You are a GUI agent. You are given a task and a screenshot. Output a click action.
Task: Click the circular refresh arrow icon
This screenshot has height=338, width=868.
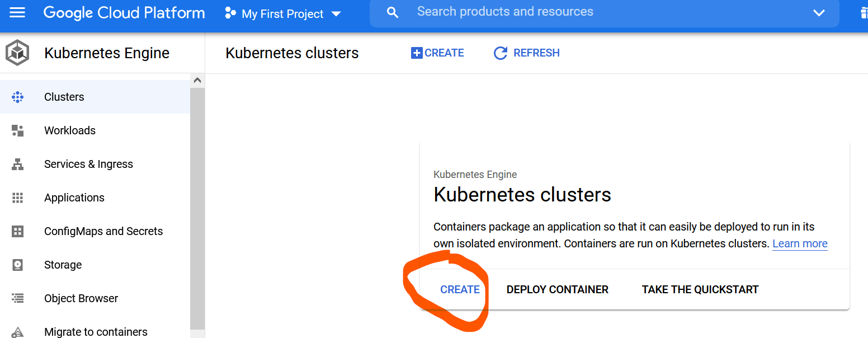click(x=500, y=53)
